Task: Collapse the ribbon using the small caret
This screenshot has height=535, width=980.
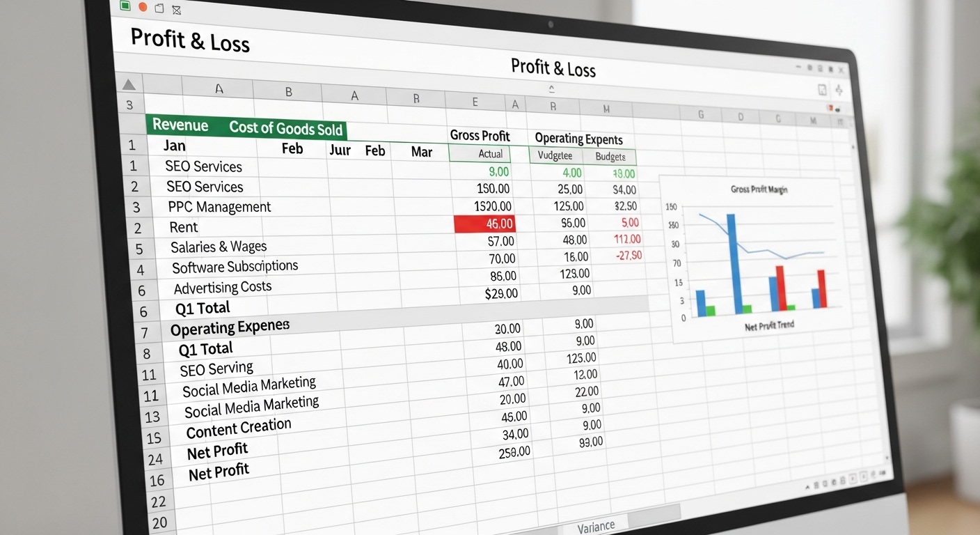Action: pos(551,88)
